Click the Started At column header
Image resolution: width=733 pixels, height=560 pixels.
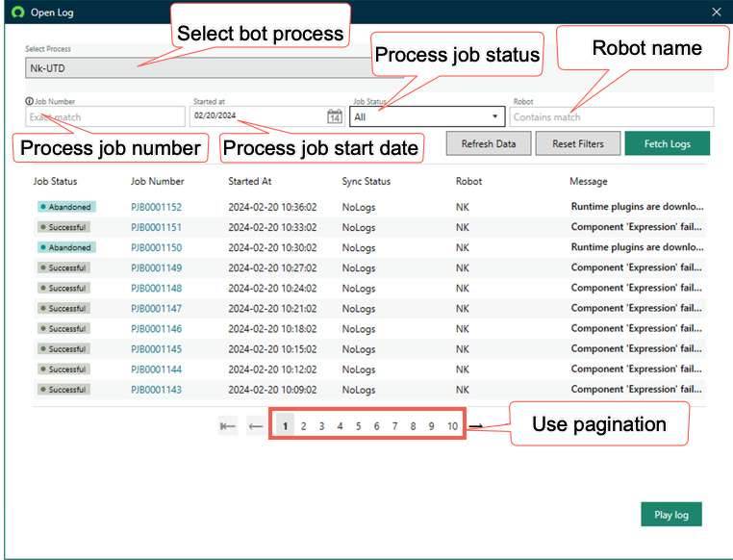tap(250, 181)
